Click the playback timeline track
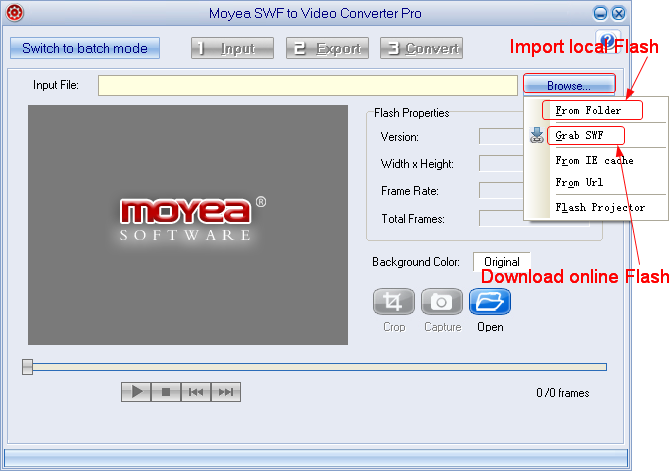Screen dimensions: 669x471 click(x=320, y=367)
